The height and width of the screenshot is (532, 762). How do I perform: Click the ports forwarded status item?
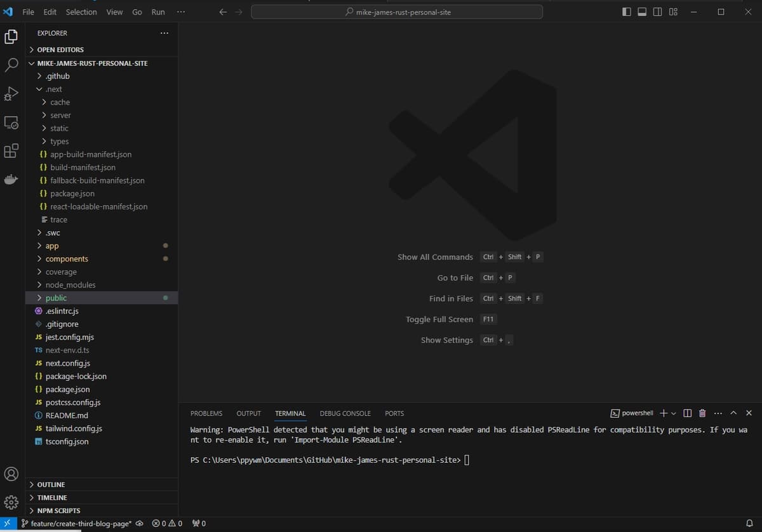tap(199, 524)
